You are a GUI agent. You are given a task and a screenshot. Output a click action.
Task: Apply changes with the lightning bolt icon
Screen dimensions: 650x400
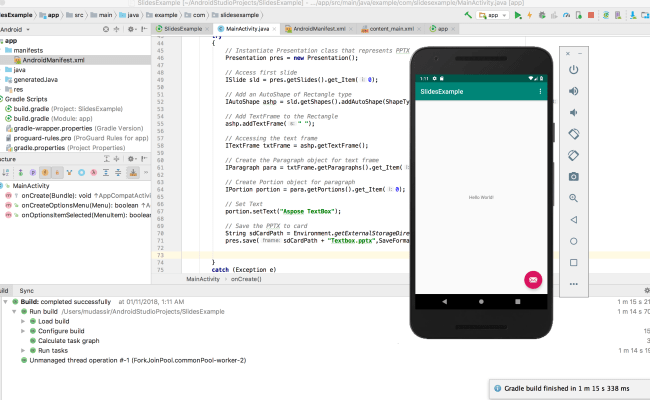(x=529, y=15)
